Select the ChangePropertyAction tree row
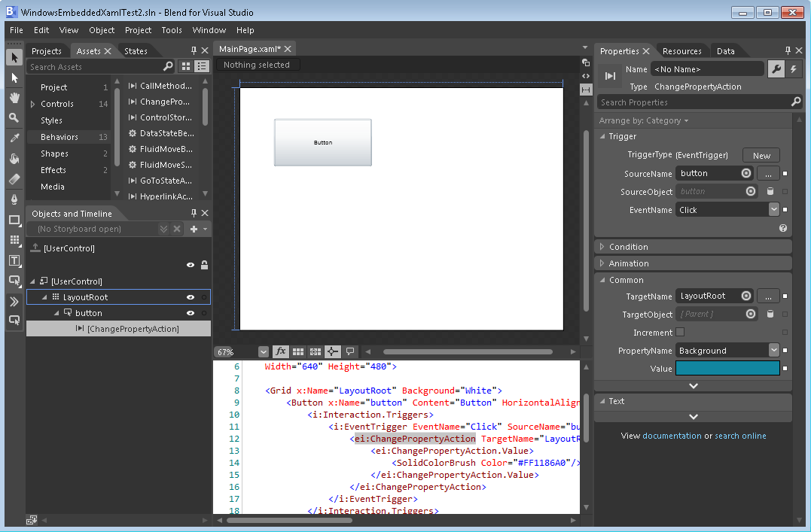The height and width of the screenshot is (532, 811). [x=118, y=328]
